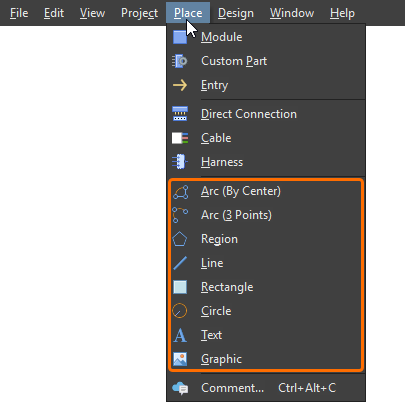The height and width of the screenshot is (402, 405).
Task: Open the Design menu
Action: click(236, 13)
